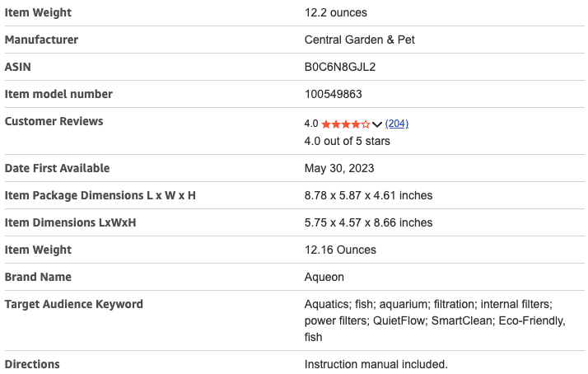
Task: Click the Date First Available label
Action: pyautogui.click(x=57, y=168)
